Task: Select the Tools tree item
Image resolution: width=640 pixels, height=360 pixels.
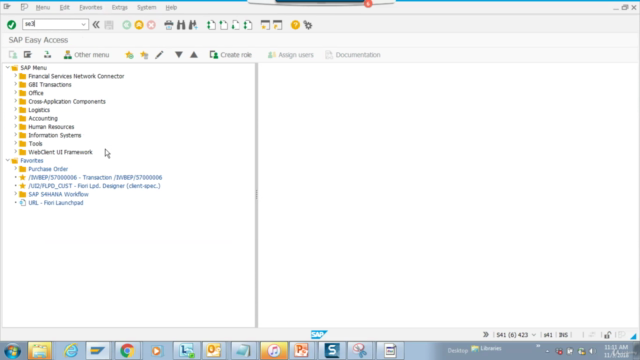Action: pyautogui.click(x=36, y=144)
